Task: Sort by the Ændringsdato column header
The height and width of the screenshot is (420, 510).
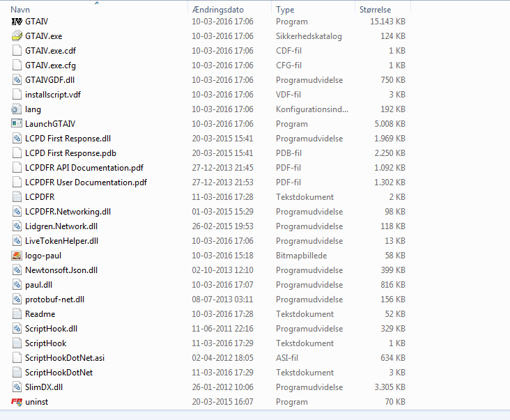Action: 217,10
